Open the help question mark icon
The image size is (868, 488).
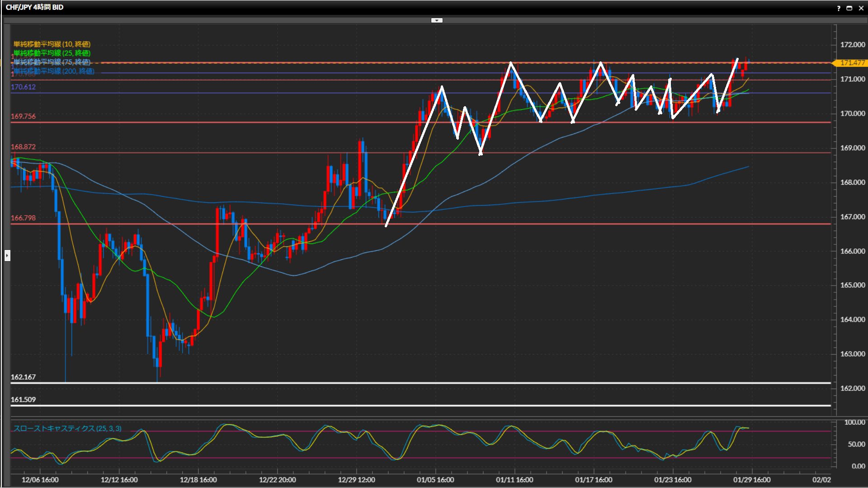839,8
